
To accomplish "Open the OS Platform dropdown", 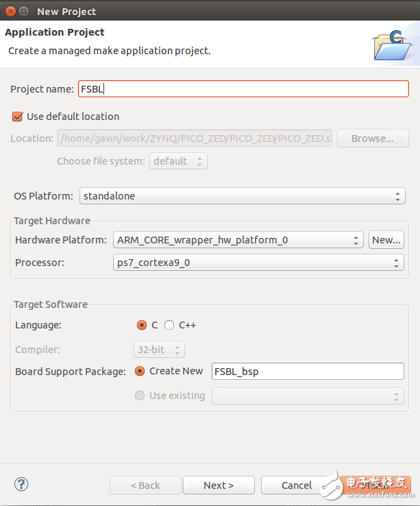I will 242,196.
